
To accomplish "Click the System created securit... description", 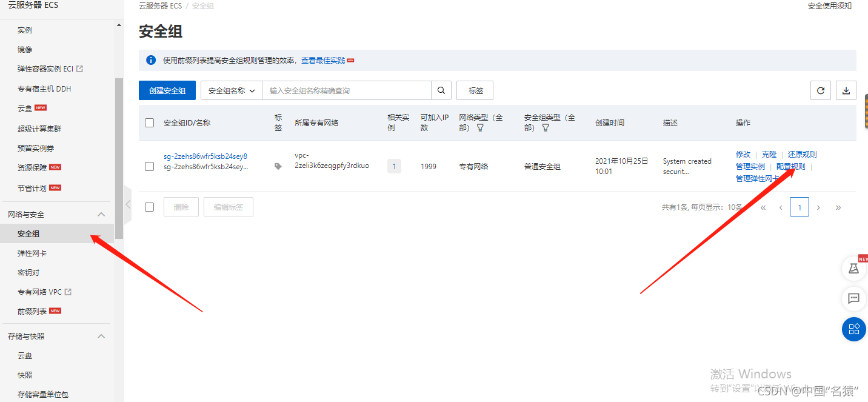I will (x=687, y=166).
